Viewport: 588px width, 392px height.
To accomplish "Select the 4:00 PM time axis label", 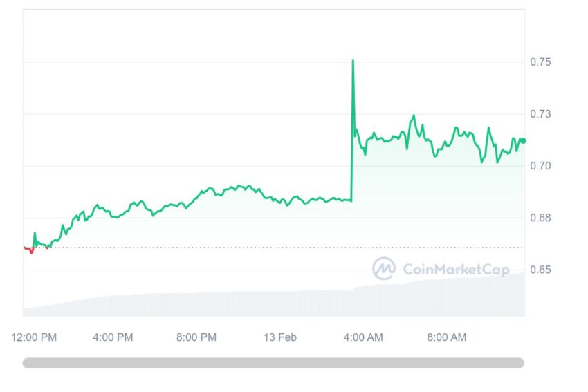I will coord(113,337).
